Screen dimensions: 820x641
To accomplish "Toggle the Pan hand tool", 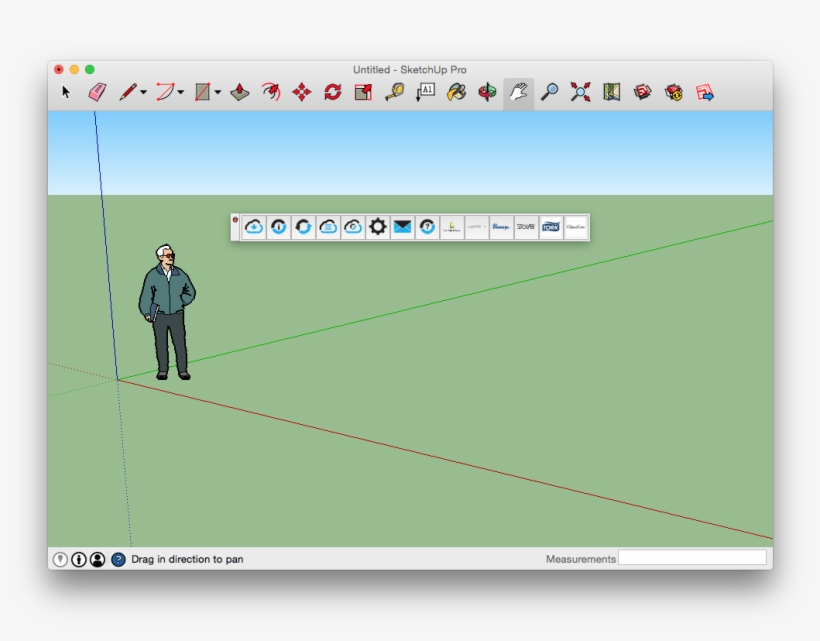I will click(518, 91).
